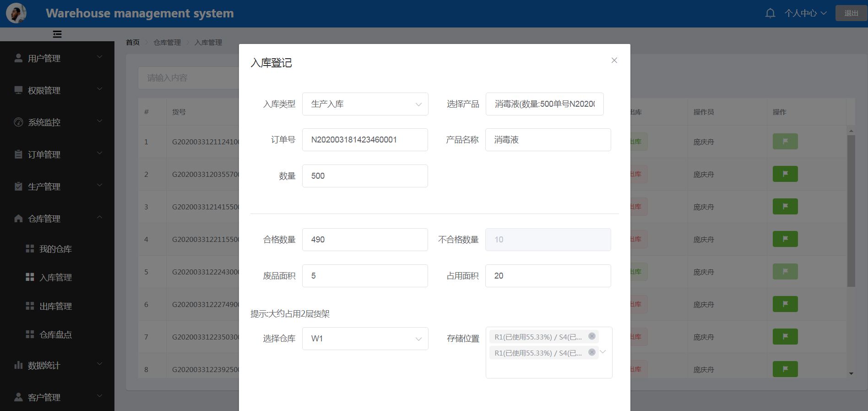The image size is (868, 411).
Task: Expand the 数据统计 menu
Action: (x=99, y=364)
